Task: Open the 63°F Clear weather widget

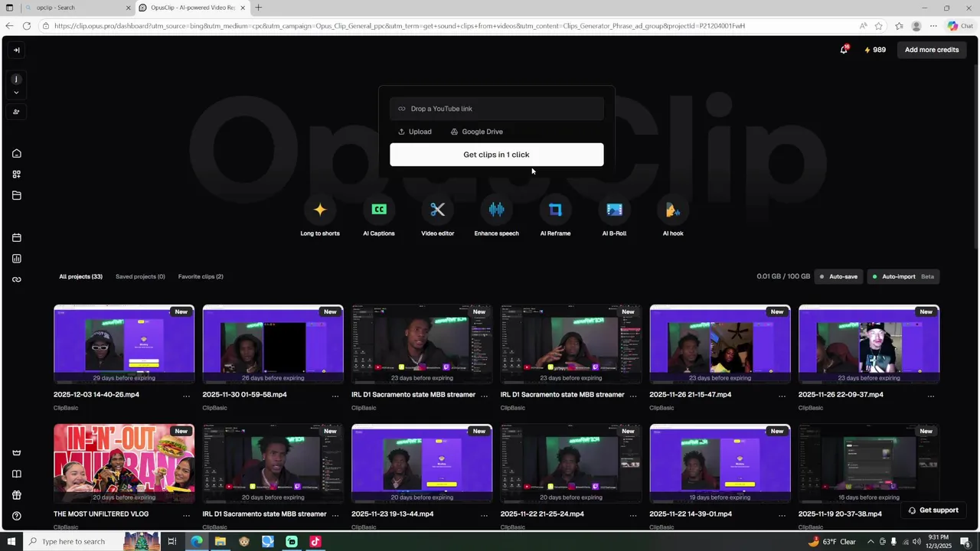Action: 832,541
